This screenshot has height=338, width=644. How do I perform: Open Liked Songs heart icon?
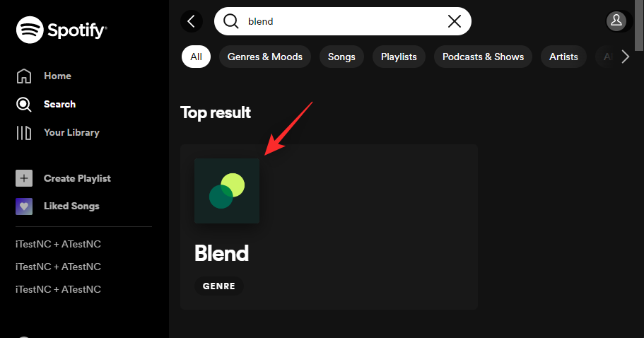click(24, 206)
